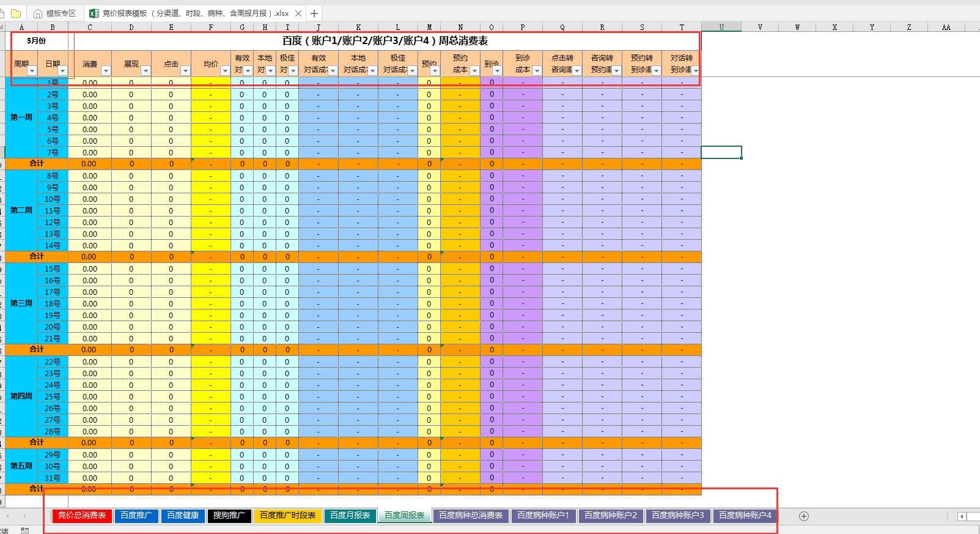Screen dimensions: 980x534
Task: Open the filter dropdown for 到诊成本
Action: [x=537, y=71]
